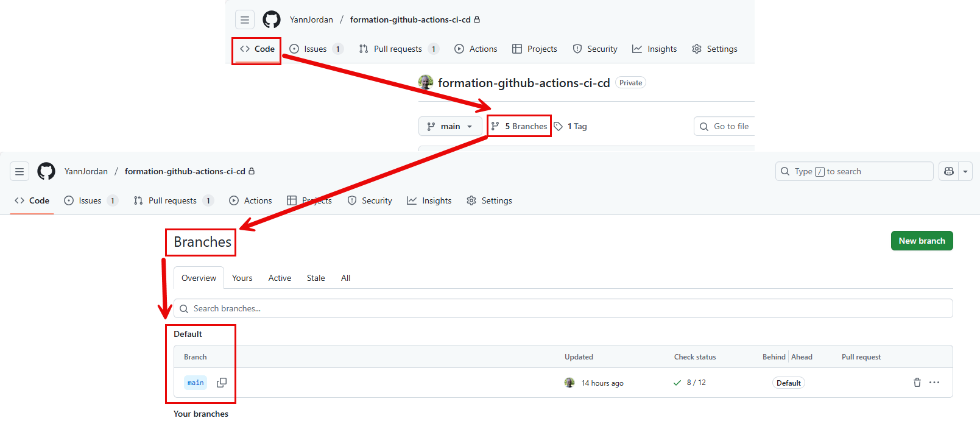Open the hamburger menu in the upper screenshot
The image size is (980, 421).
click(x=245, y=19)
